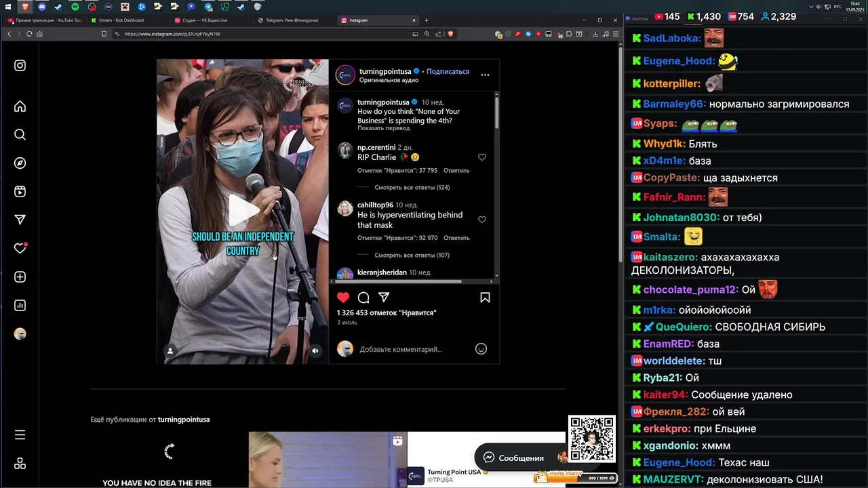The image size is (868, 488).
Task: Bookmark this page in the address bar
Action: [x=104, y=34]
